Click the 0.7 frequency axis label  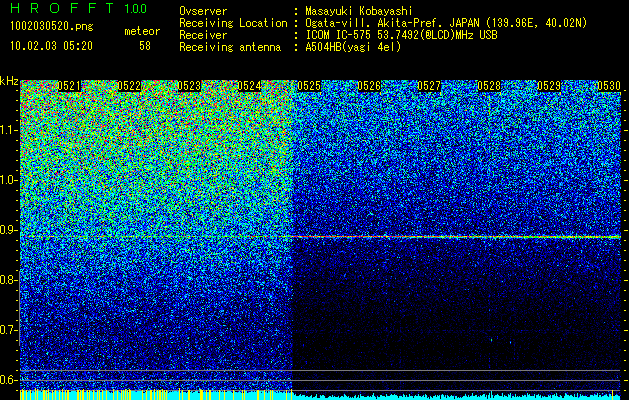tap(8, 330)
